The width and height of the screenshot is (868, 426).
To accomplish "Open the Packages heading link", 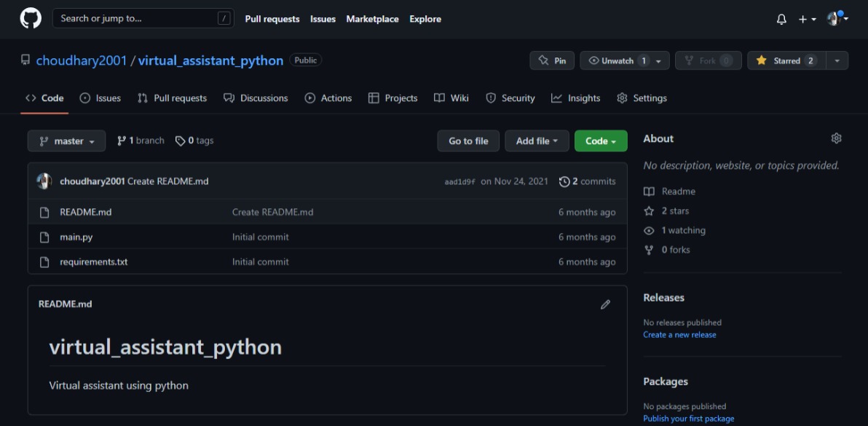I will click(x=666, y=382).
